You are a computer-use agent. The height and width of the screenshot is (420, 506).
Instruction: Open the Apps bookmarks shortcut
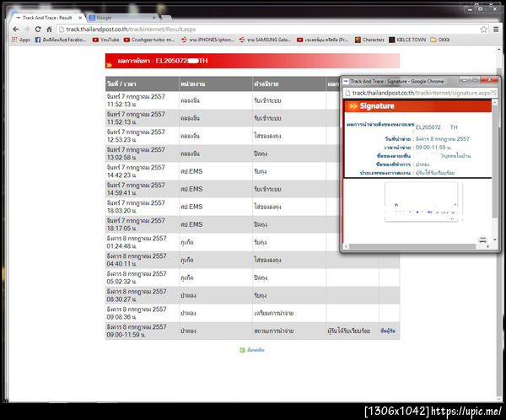pyautogui.click(x=21, y=40)
